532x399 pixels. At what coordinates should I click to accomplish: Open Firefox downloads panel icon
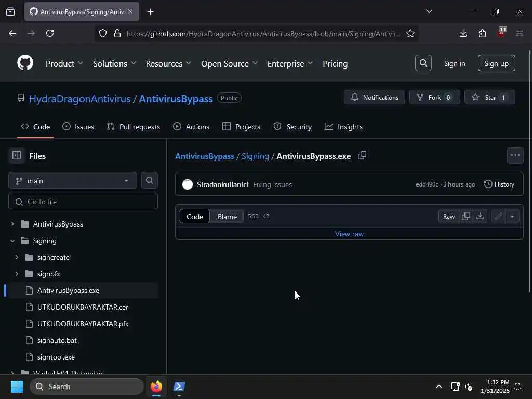point(463,33)
